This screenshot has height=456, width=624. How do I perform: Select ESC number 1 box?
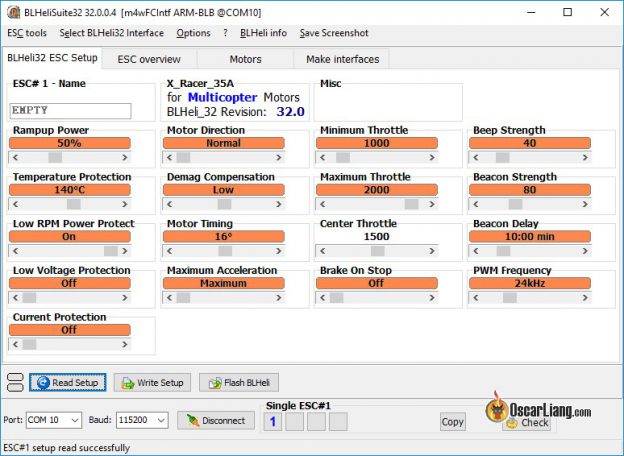273,422
